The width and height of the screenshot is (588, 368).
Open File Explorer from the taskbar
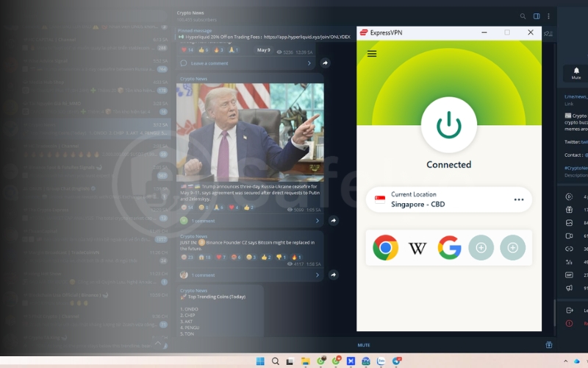pos(306,361)
